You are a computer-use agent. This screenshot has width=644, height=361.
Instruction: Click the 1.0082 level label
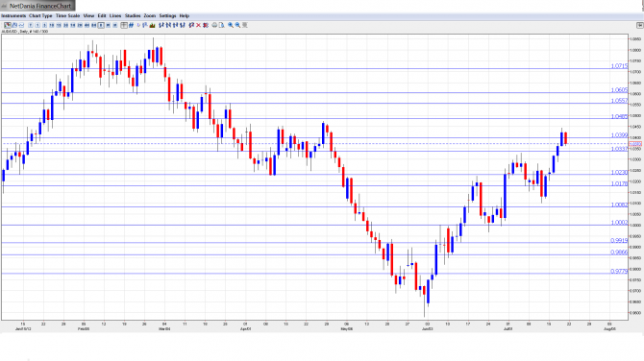click(x=619, y=205)
